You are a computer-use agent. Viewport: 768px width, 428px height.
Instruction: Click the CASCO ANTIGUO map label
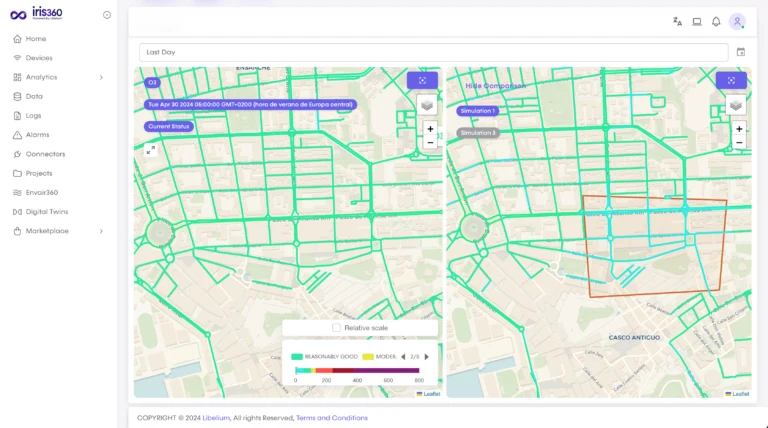click(x=634, y=337)
